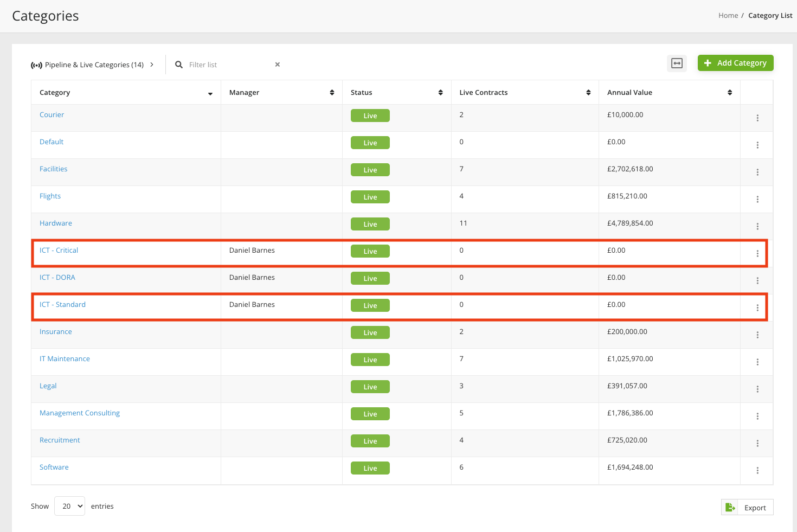Screen dimensions: 797x532
Task: Click the pipeline signal icon before Pipeline & Live Categories
Action: 36,65
